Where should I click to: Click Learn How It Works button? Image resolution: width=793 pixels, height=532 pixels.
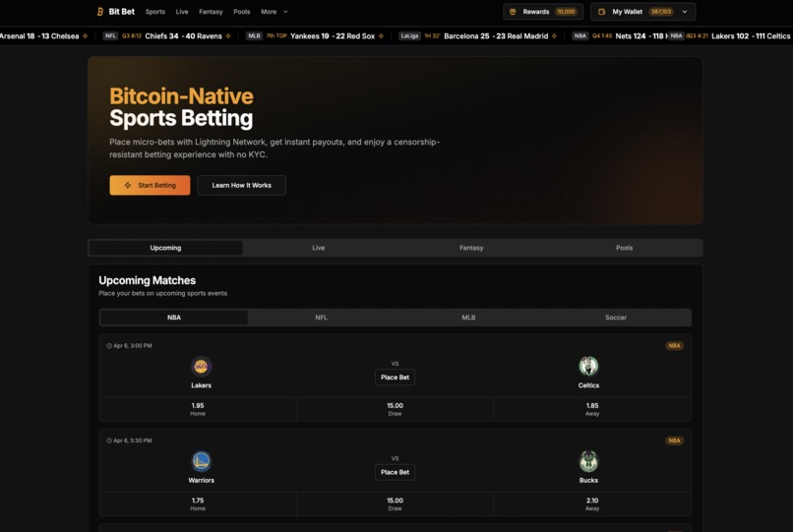[242, 185]
